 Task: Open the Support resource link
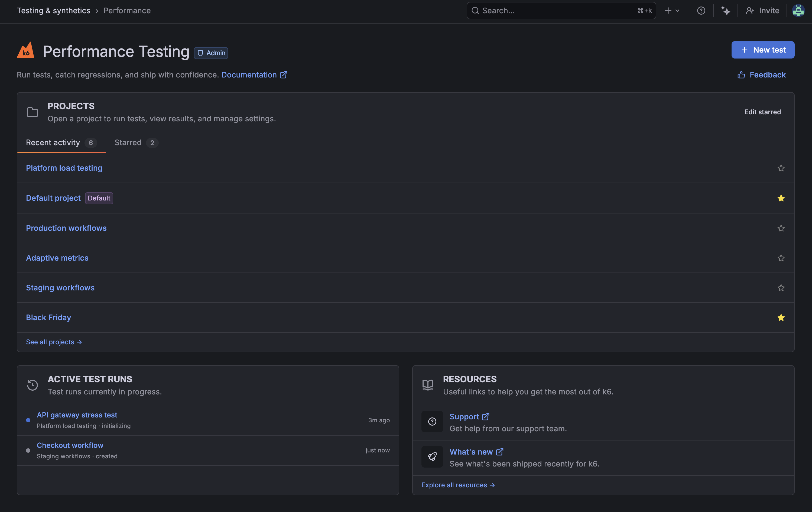469,417
